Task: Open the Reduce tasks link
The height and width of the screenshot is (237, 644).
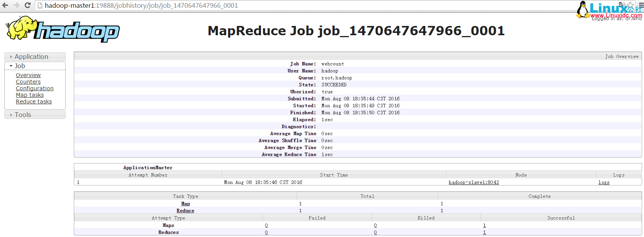Action: pos(34,101)
